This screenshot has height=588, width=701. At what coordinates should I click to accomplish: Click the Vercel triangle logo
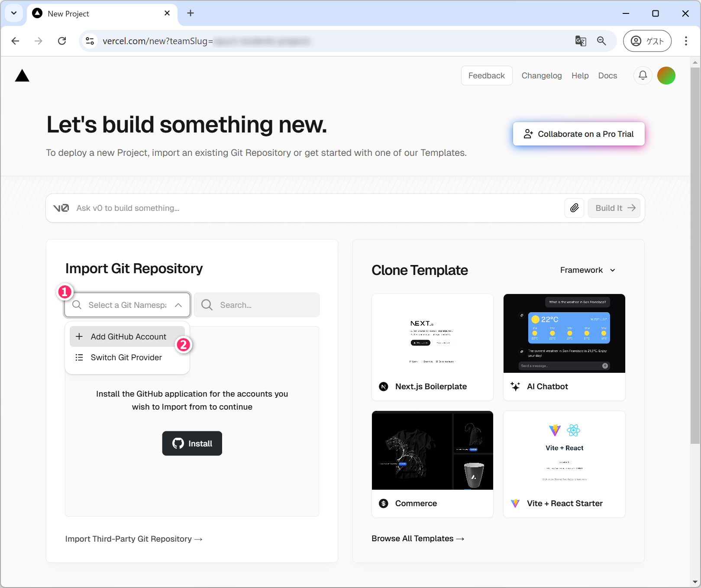(x=22, y=76)
